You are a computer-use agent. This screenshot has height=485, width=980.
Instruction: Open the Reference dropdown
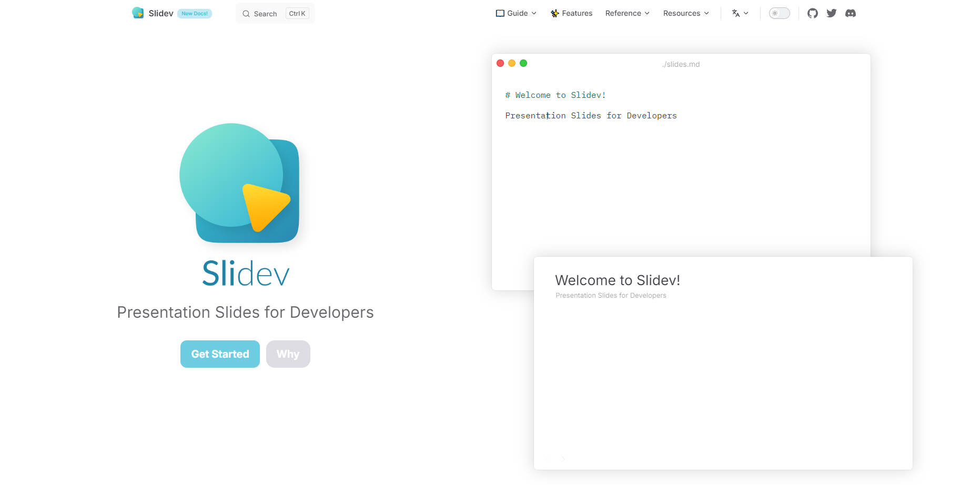tap(627, 13)
